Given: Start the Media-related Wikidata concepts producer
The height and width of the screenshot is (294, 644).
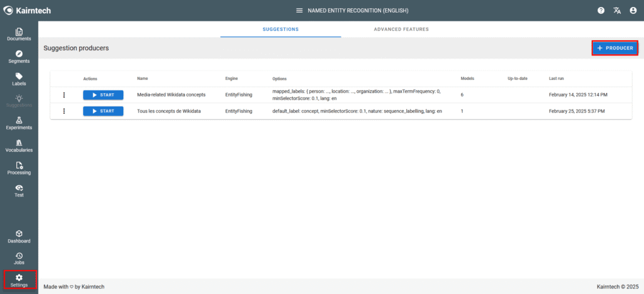Looking at the screenshot, I should [x=103, y=94].
